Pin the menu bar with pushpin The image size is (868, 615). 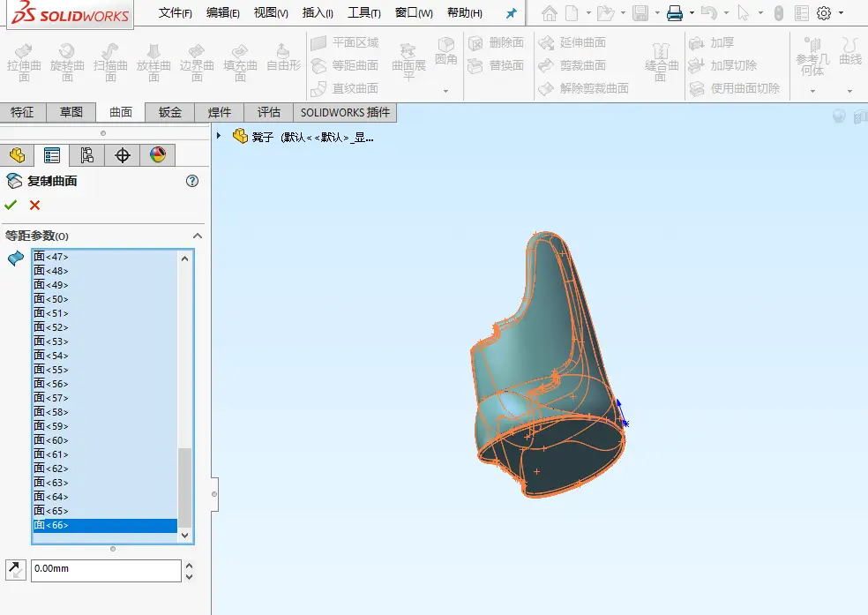(x=512, y=12)
